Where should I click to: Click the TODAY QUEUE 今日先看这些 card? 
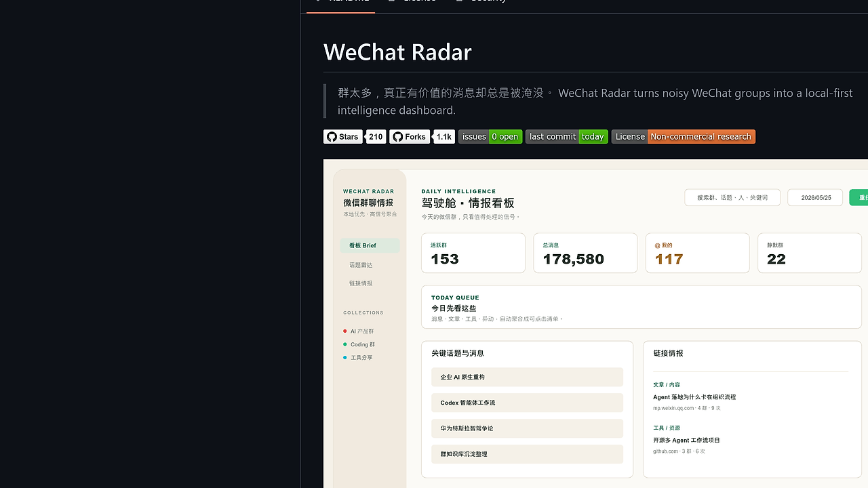point(642,307)
